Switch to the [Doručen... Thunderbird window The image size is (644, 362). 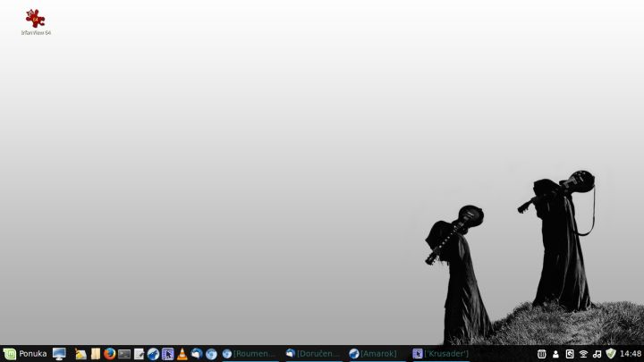[314, 354]
